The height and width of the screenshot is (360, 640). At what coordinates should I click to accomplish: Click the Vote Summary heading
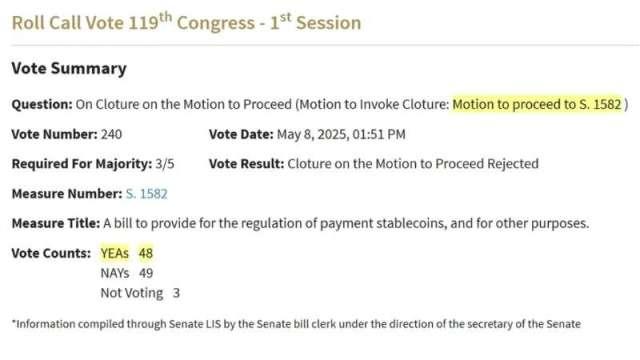pos(69,68)
